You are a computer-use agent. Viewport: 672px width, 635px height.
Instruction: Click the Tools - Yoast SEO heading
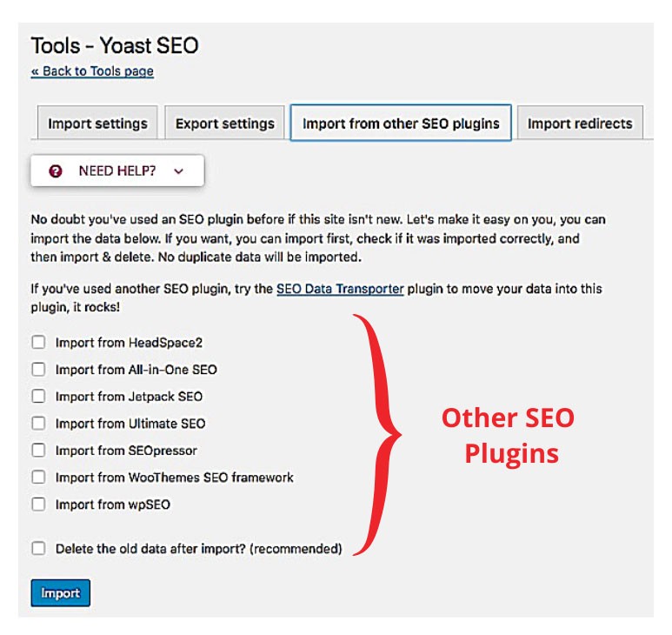coord(115,45)
